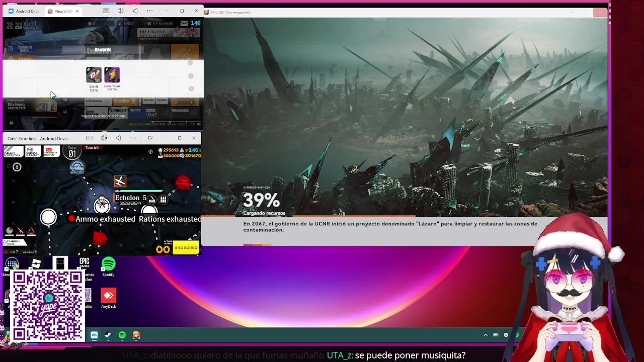Click EXILIUM (No responde) window title

230,13
